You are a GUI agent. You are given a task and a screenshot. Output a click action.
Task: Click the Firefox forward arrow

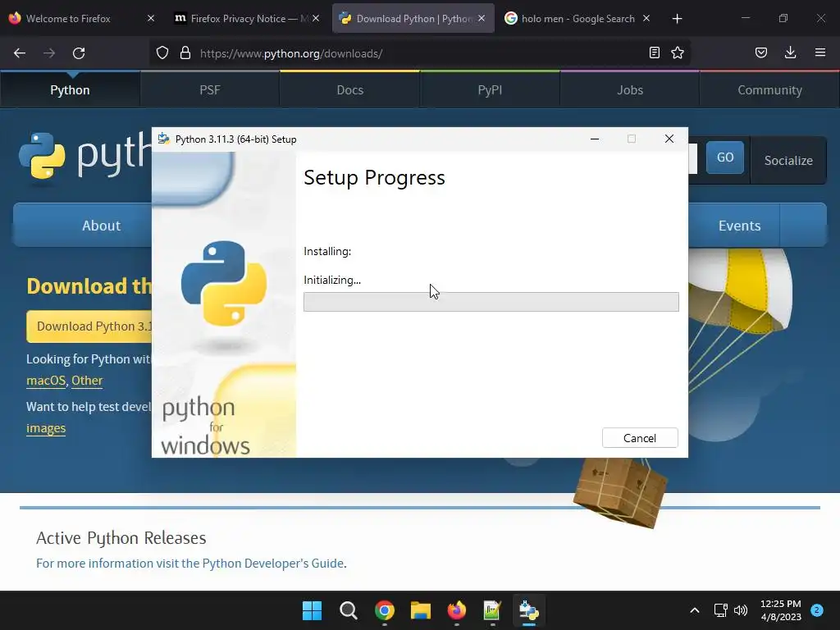click(x=49, y=53)
